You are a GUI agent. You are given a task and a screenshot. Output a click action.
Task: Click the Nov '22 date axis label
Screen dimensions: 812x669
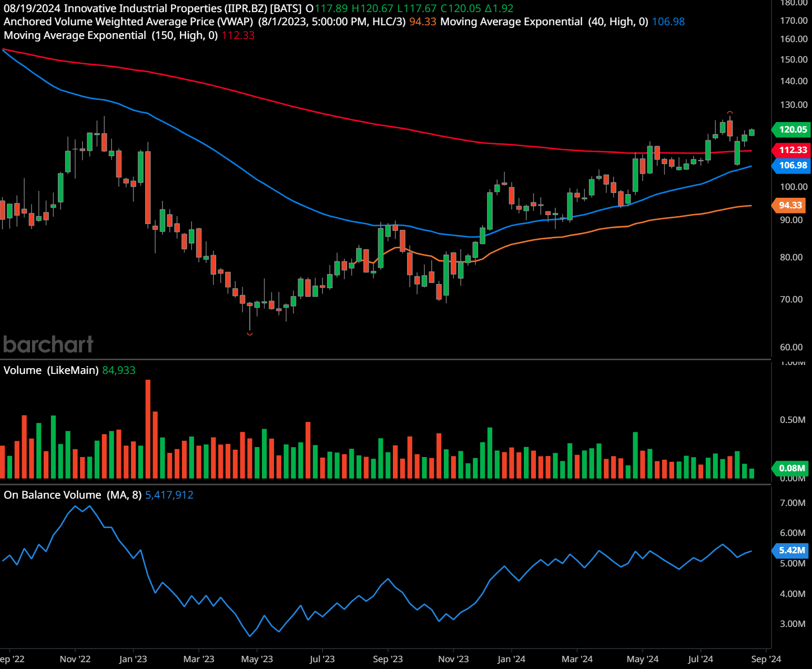tap(75, 659)
